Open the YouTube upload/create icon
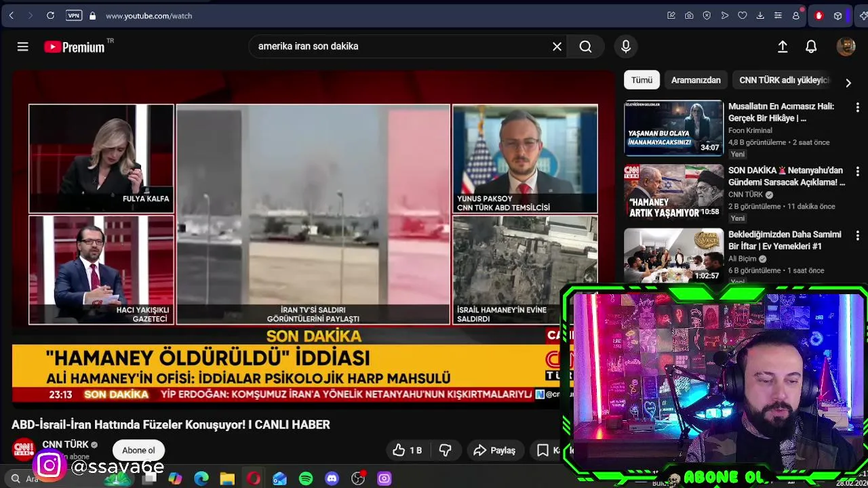Viewport: 868px width, 488px height. (x=783, y=46)
